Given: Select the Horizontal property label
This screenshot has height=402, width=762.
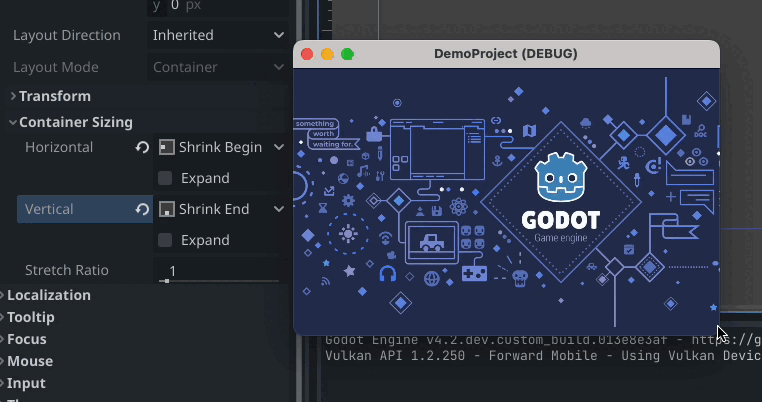Looking at the screenshot, I should click(59, 147).
